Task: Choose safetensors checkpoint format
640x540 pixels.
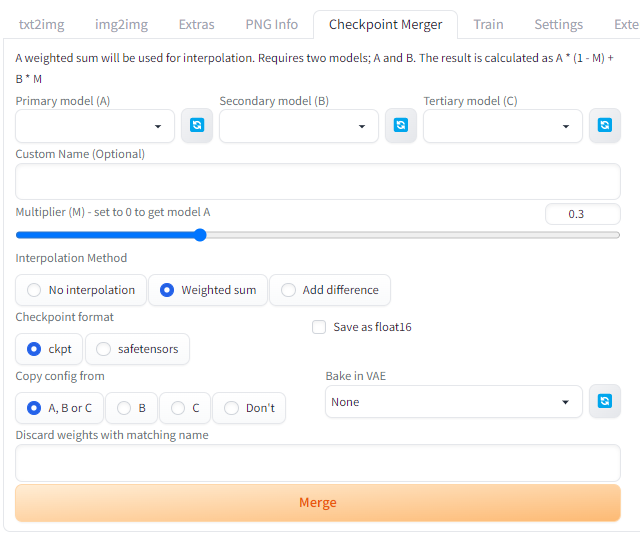Action: coord(137,349)
